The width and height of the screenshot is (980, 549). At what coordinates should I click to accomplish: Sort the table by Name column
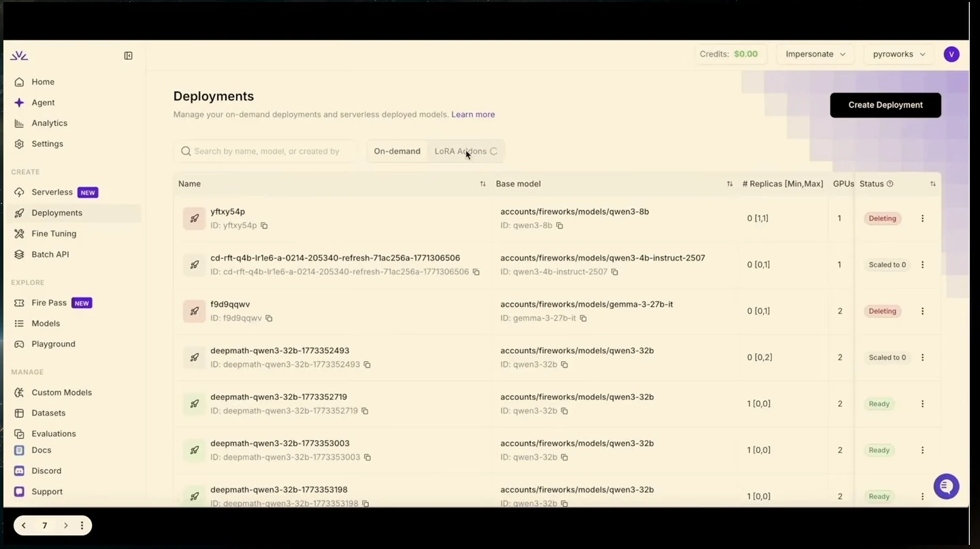(x=483, y=184)
